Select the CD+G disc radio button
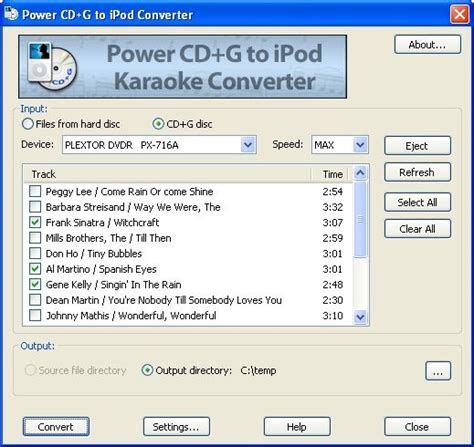 click(158, 124)
